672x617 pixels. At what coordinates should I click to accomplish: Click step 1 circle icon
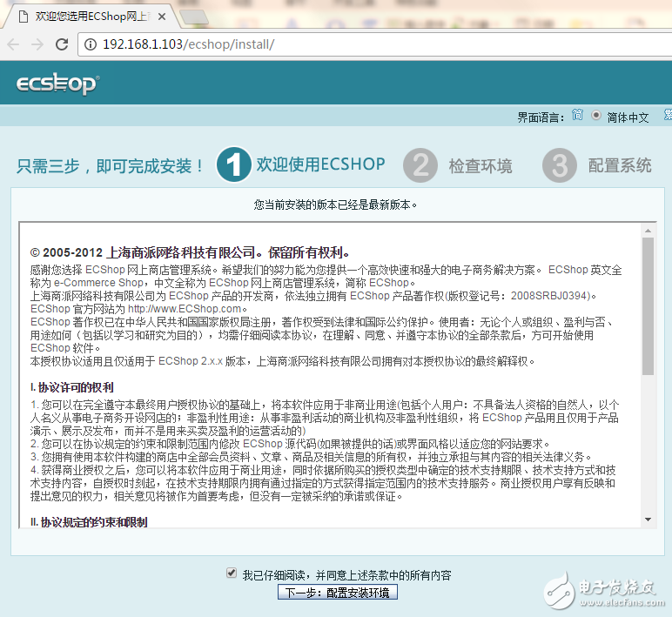click(233, 164)
